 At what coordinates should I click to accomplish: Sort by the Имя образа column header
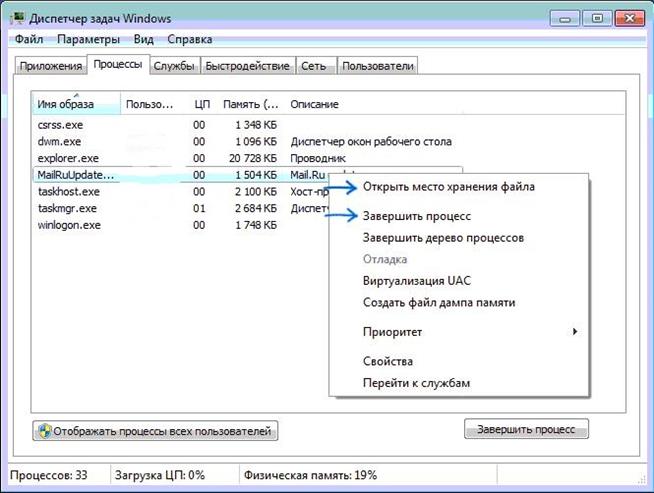tap(66, 104)
